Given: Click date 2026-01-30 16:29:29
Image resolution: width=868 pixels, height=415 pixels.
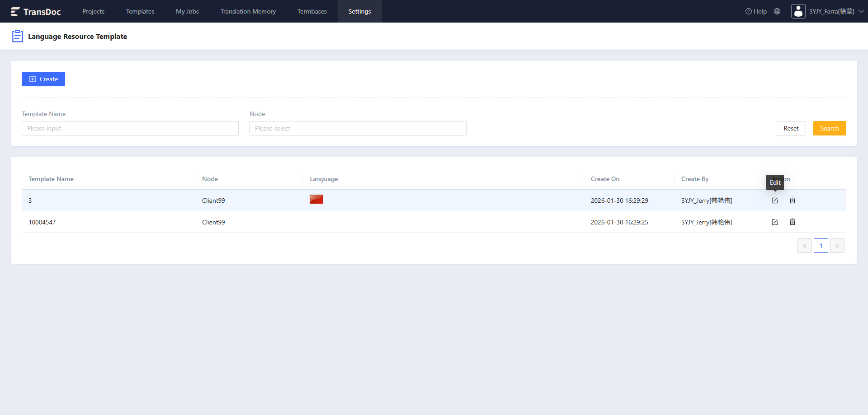Looking at the screenshot, I should (619, 201).
